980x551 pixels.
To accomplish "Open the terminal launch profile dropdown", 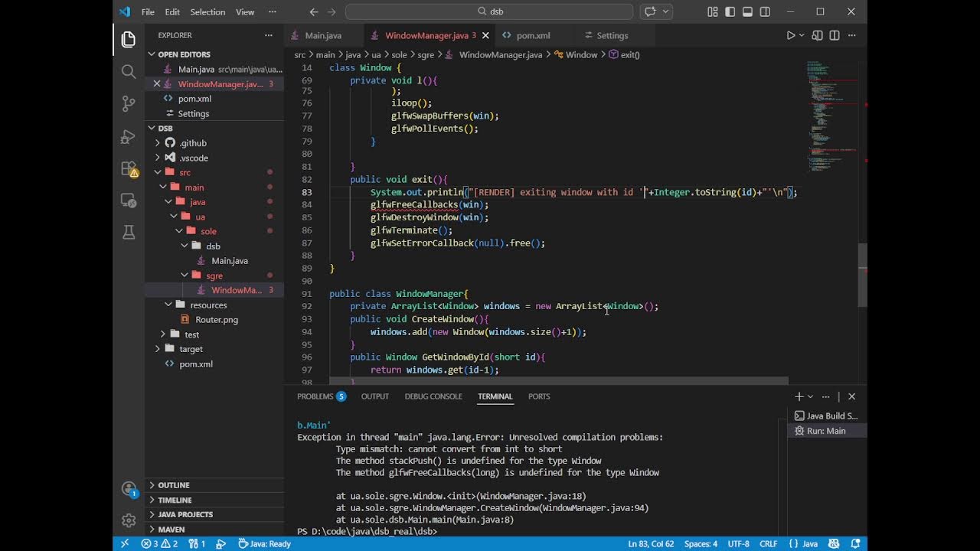I will [x=810, y=396].
